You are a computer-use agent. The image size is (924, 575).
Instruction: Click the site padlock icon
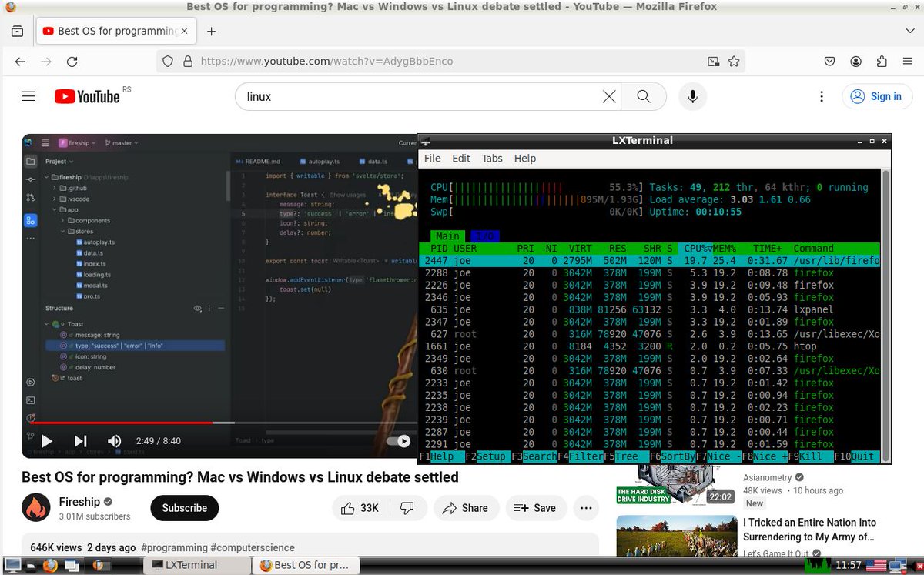click(x=186, y=62)
